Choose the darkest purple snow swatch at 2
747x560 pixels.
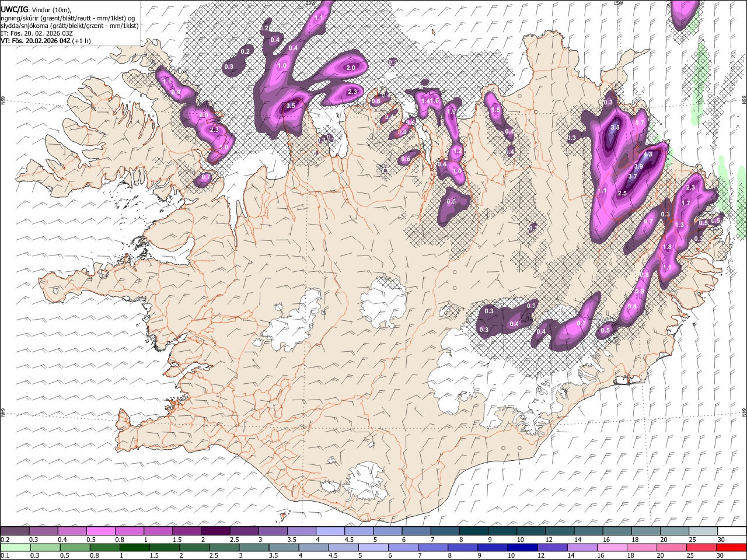click(215, 531)
